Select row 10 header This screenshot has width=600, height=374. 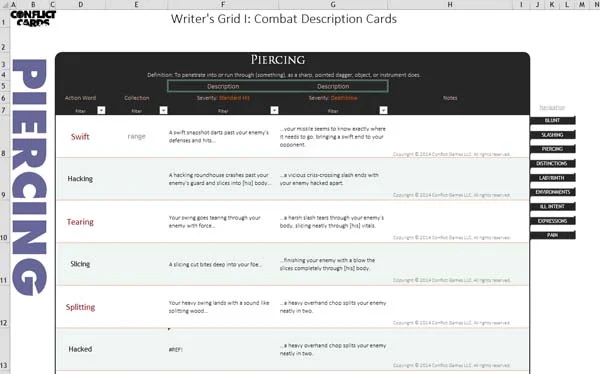point(4,221)
